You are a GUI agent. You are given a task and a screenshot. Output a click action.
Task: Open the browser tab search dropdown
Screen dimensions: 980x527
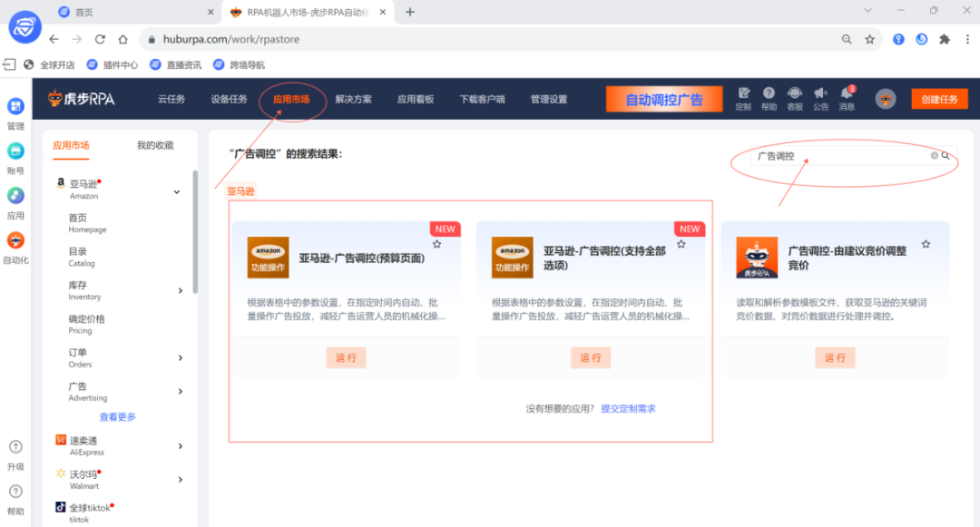[x=868, y=11]
